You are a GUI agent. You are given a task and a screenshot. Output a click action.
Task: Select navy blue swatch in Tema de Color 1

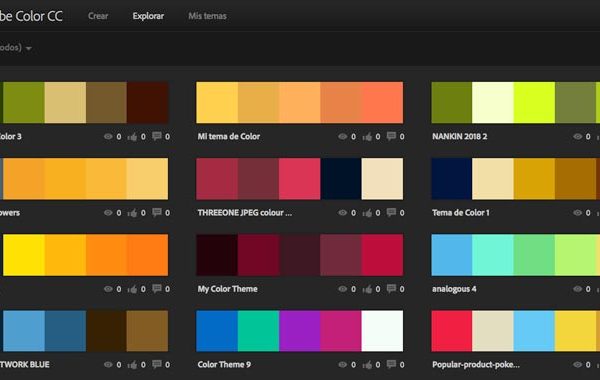click(452, 179)
